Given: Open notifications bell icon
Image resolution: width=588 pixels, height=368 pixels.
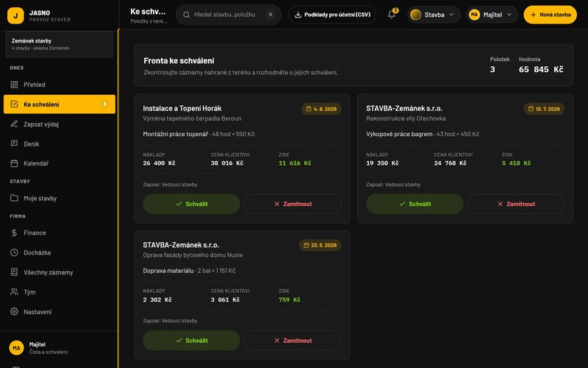Looking at the screenshot, I should pyautogui.click(x=392, y=15).
